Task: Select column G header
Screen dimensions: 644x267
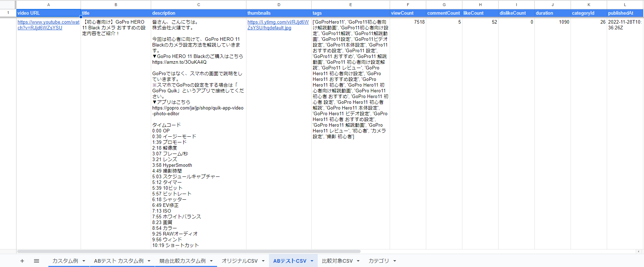Action: (444, 5)
